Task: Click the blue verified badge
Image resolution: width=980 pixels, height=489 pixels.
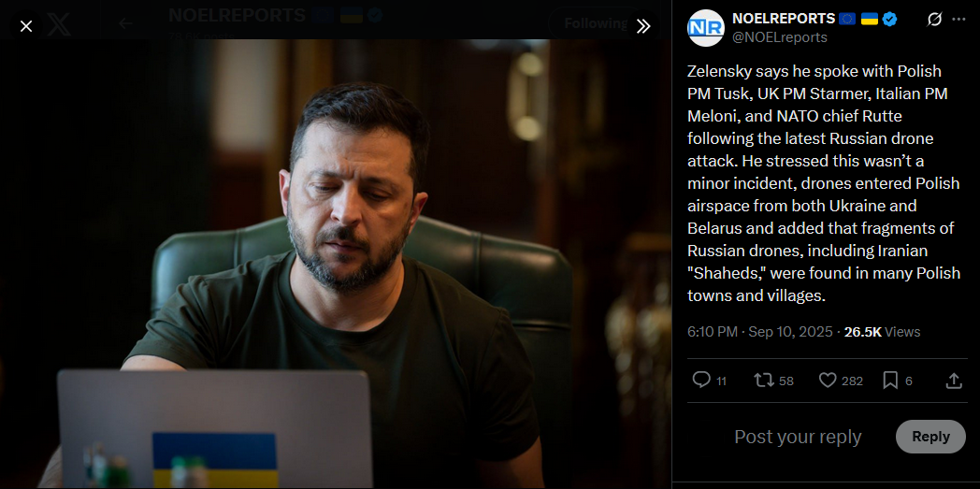Action: coord(890,19)
